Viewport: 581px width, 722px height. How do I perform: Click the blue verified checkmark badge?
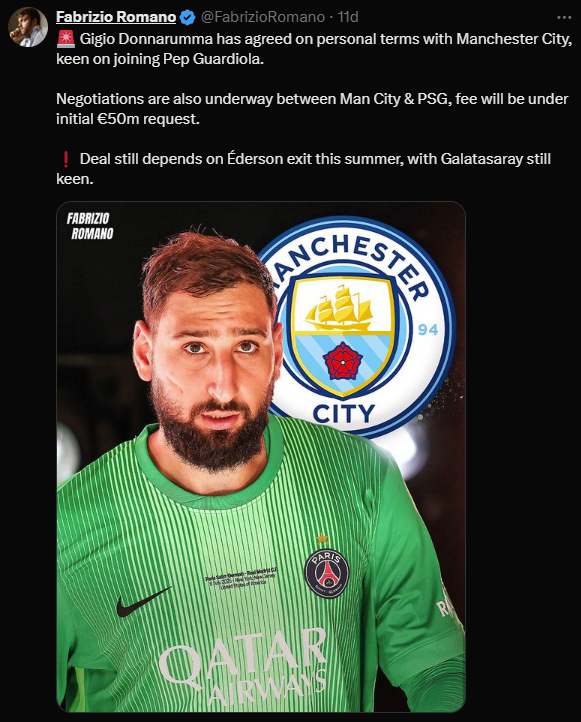point(187,17)
